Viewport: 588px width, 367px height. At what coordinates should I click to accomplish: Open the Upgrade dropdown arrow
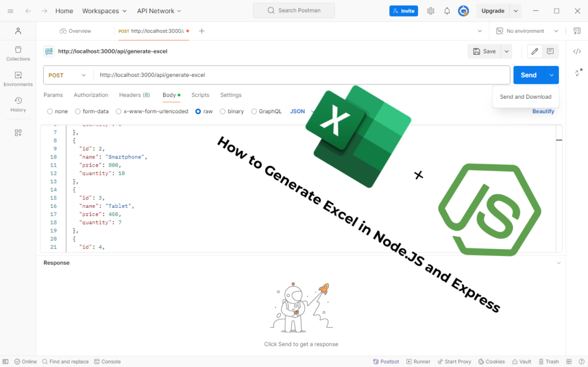[516, 11]
